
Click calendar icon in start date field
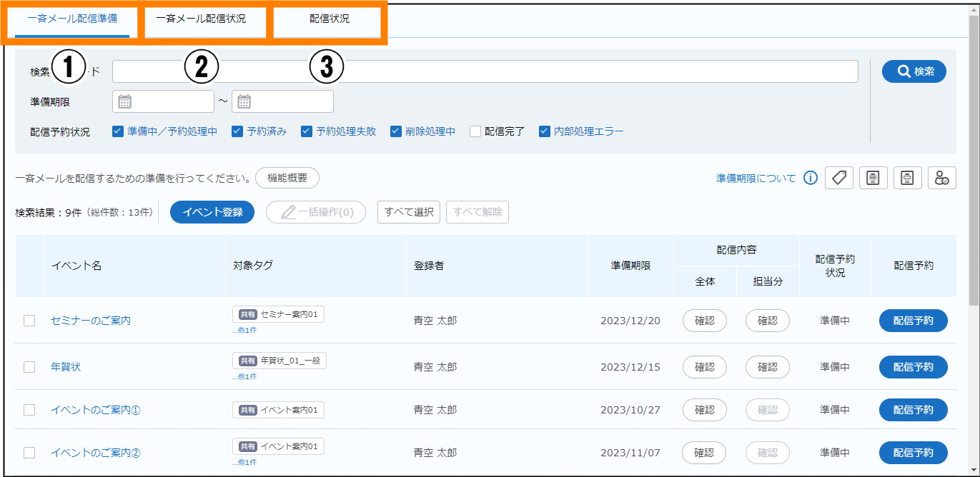[x=124, y=101]
